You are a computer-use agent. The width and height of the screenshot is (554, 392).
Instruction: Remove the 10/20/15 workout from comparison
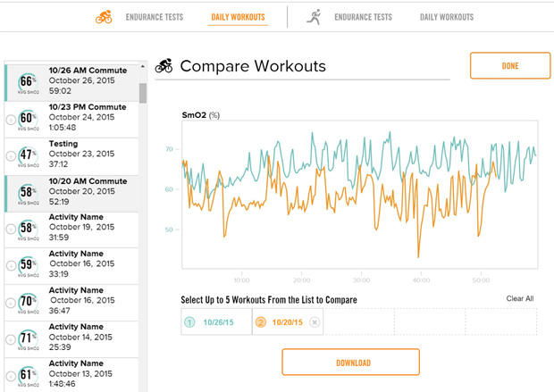pyautogui.click(x=315, y=321)
